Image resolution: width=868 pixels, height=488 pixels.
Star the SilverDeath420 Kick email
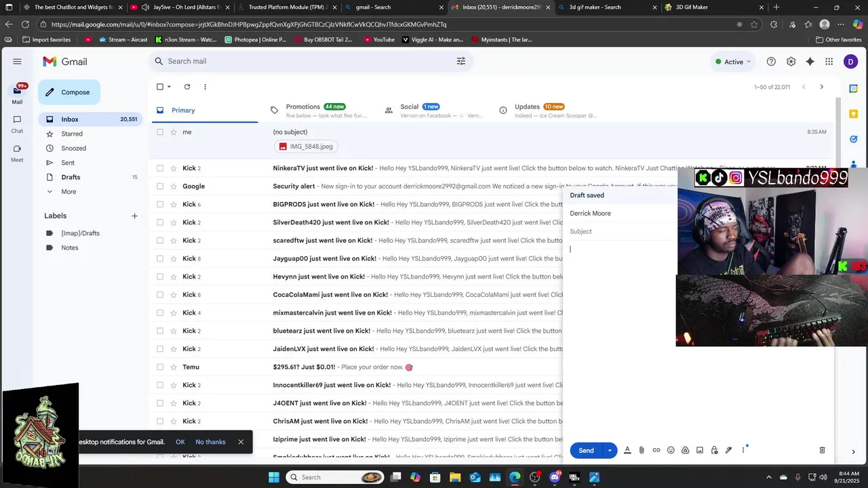(174, 222)
